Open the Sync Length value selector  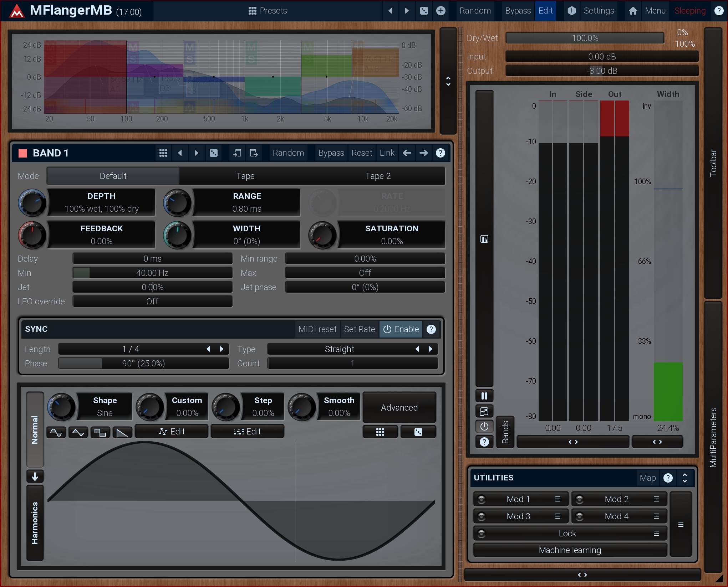coord(131,349)
